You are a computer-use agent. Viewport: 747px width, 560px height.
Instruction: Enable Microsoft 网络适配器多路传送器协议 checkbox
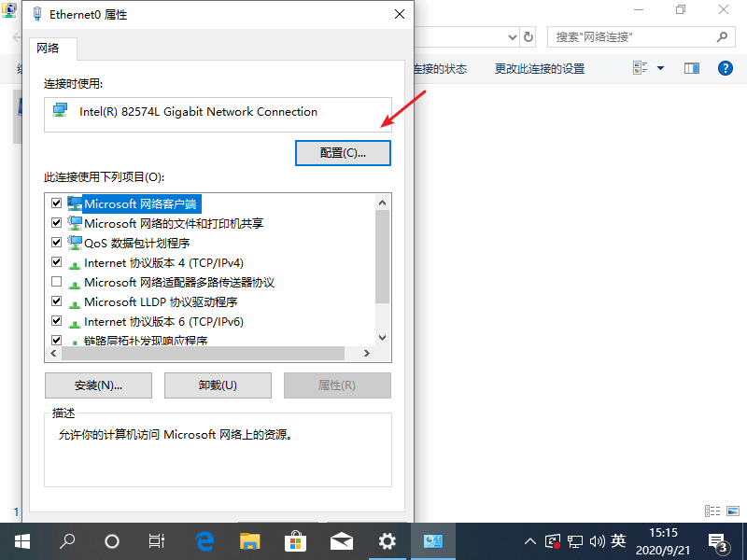coord(57,282)
